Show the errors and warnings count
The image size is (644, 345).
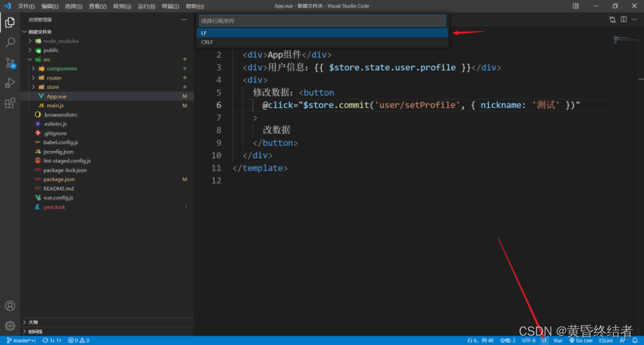click(79, 340)
